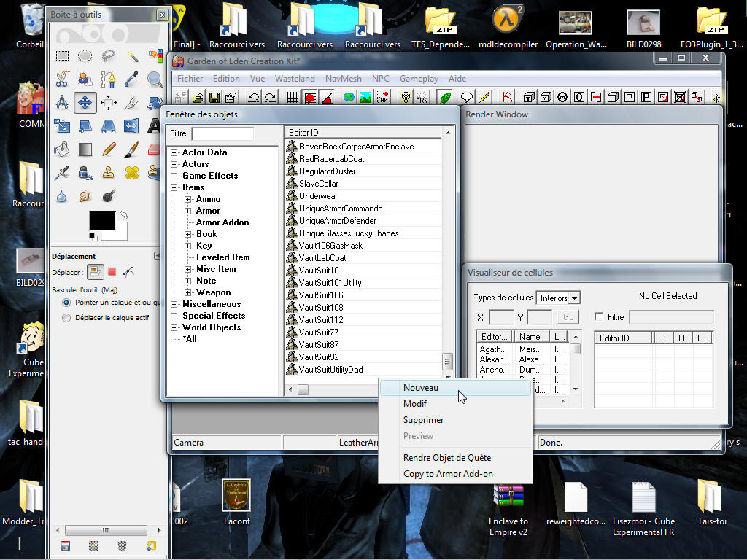Expand the Ammo subcategory

[188, 200]
